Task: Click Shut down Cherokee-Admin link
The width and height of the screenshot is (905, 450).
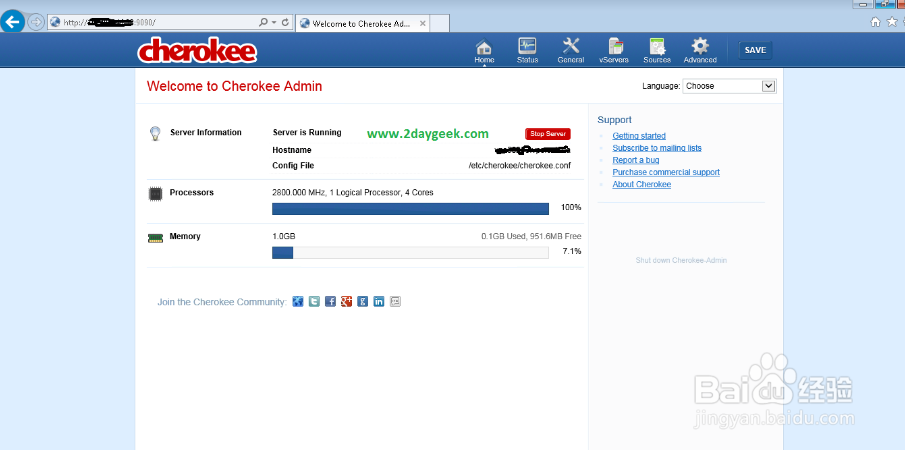Action: coord(681,260)
